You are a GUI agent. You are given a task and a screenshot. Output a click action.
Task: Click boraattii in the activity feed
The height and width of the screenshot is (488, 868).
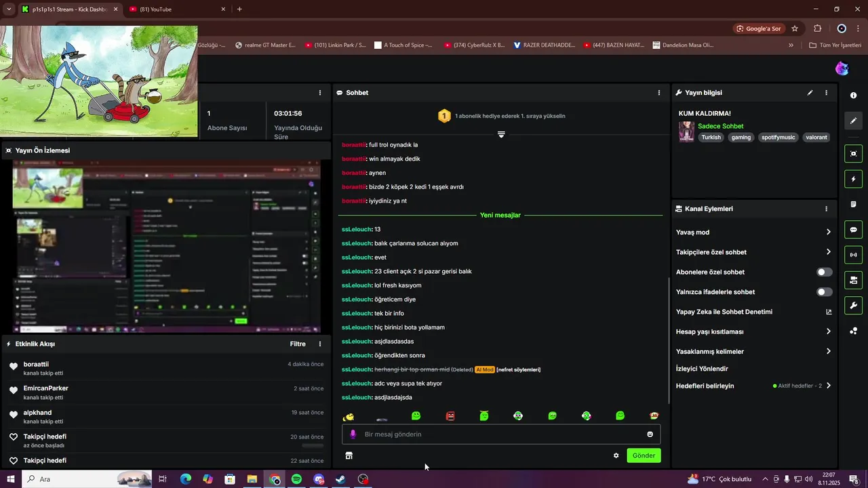(36, 365)
